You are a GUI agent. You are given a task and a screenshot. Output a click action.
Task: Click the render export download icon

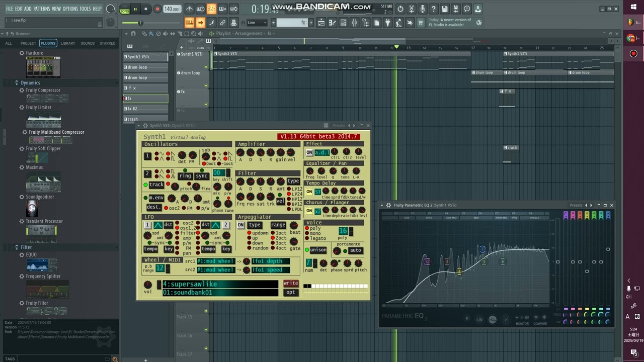(478, 9)
